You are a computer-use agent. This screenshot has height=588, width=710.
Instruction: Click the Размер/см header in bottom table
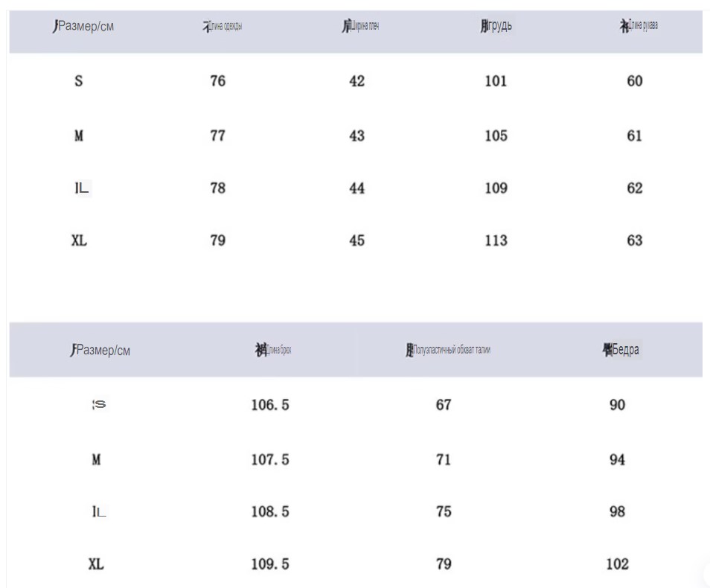100,350
